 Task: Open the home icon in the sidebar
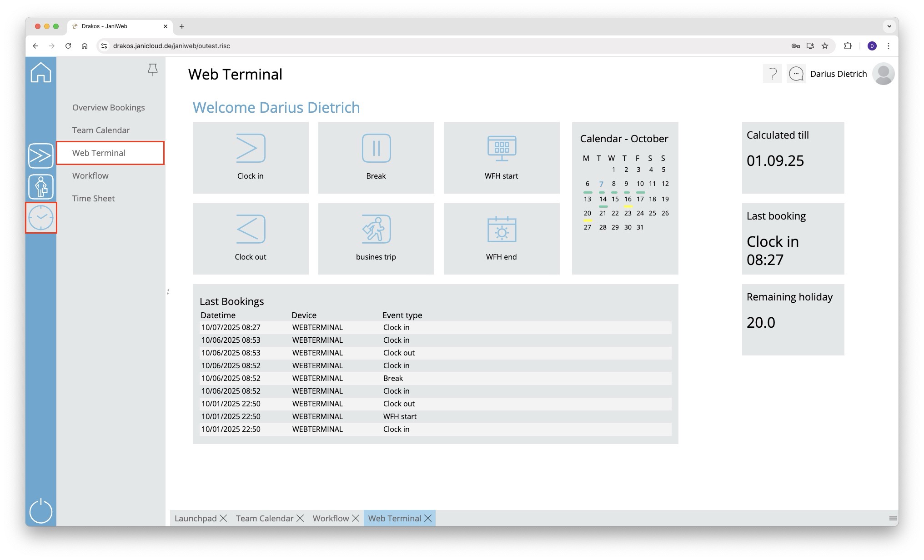point(41,73)
